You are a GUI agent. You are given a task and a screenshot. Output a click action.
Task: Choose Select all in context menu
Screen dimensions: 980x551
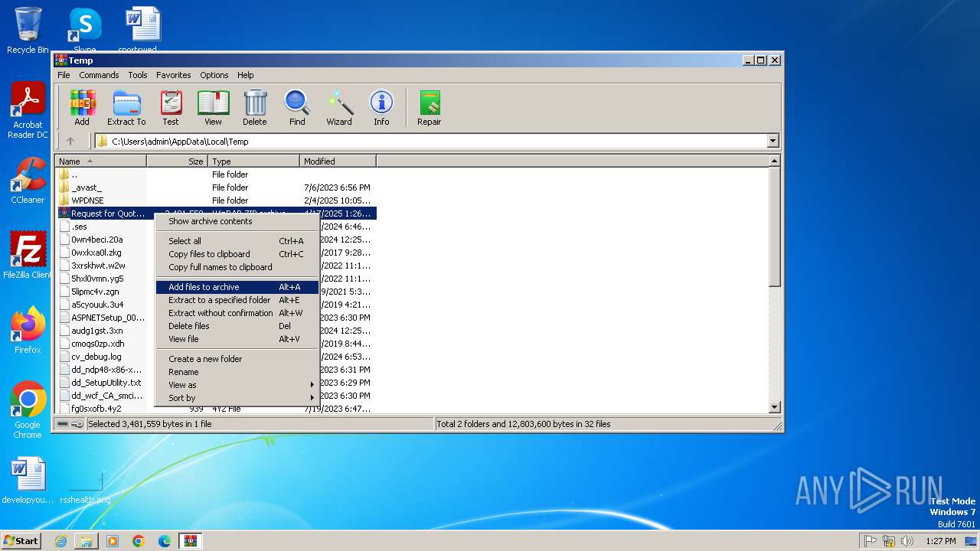(237, 241)
